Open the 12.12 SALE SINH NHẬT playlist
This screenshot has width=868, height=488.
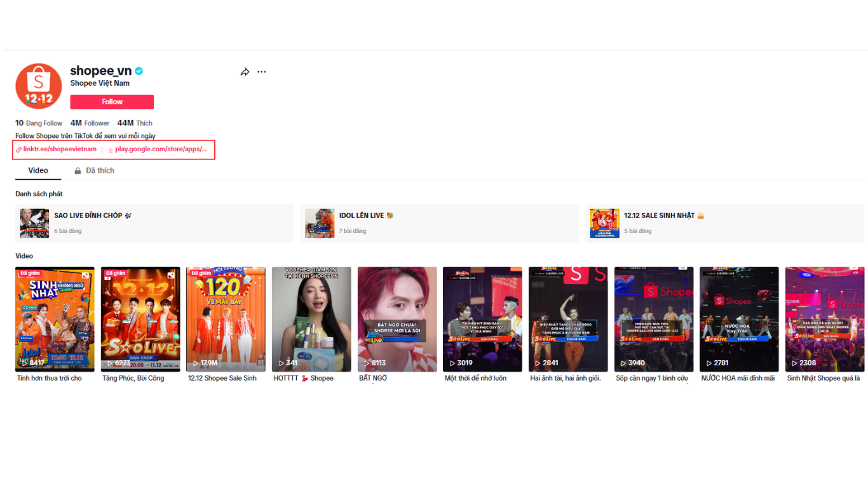pyautogui.click(x=724, y=223)
